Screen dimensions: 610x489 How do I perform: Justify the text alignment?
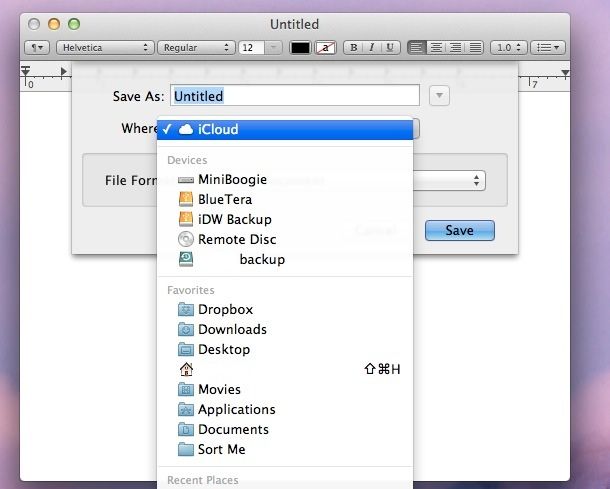(476, 47)
